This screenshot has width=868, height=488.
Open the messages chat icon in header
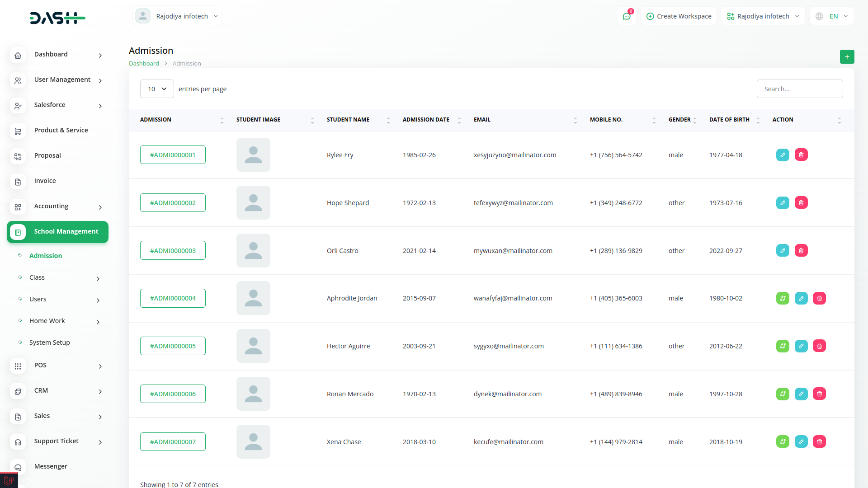click(x=627, y=16)
